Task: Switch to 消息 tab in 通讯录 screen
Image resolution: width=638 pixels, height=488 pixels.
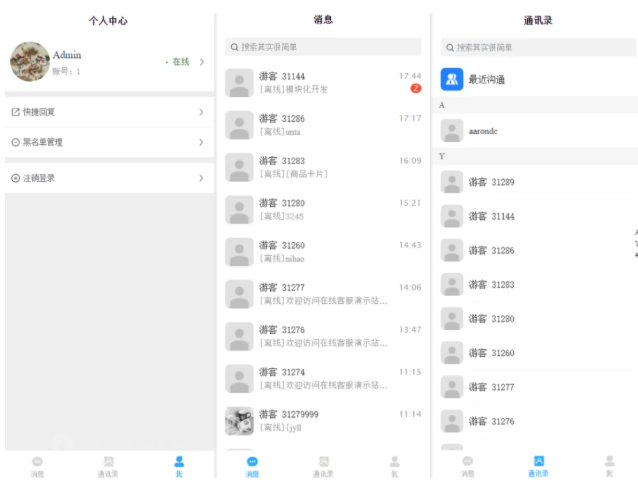Action: pyautogui.click(x=468, y=466)
